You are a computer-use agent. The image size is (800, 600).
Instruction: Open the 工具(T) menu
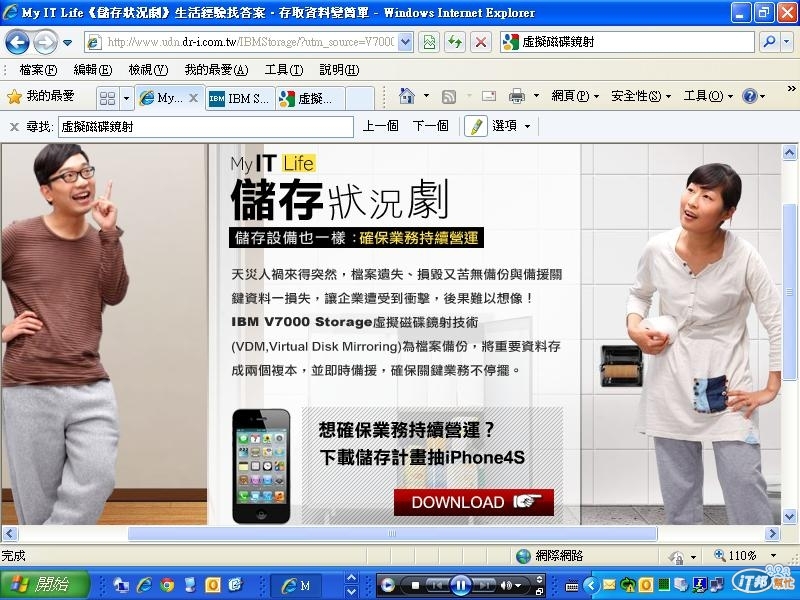click(284, 70)
